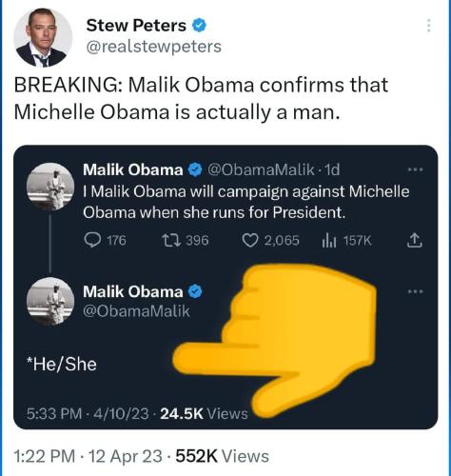The height and width of the screenshot is (476, 451).
Task: Click Stew Peters verified badge
Action: [200, 26]
